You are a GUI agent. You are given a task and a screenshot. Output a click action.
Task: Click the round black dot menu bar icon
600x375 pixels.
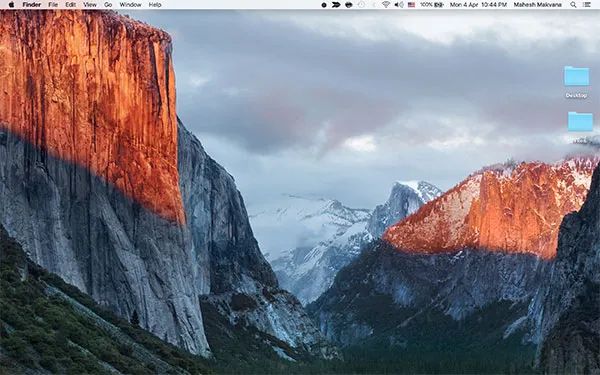click(324, 5)
